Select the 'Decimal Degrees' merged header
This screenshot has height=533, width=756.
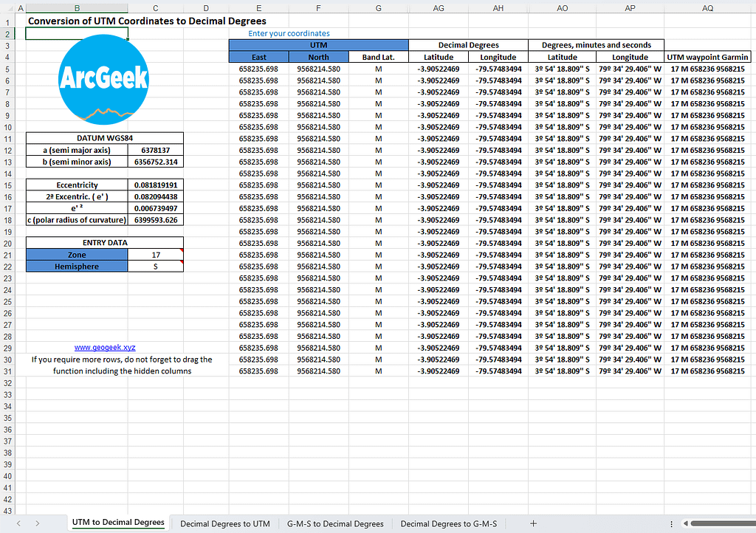pyautogui.click(x=468, y=45)
